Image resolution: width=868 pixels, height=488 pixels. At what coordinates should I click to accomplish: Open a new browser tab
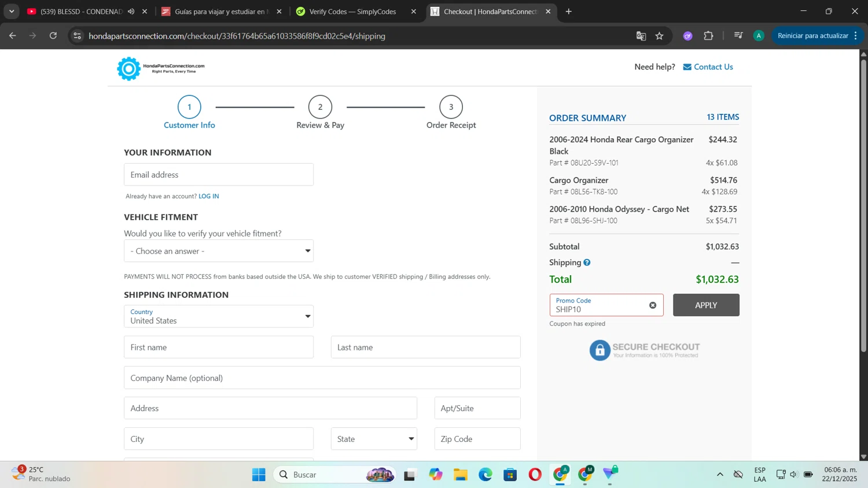568,12
